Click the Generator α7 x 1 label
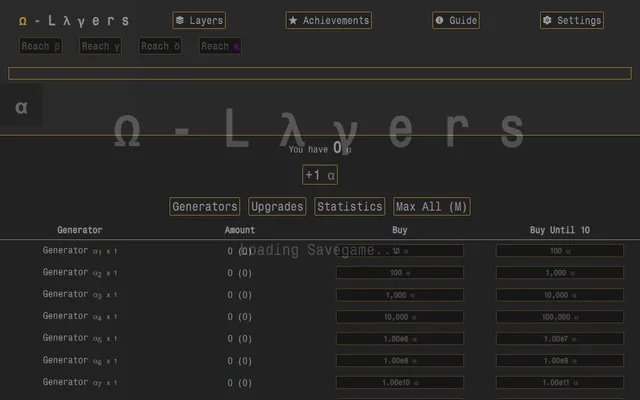 (80, 382)
